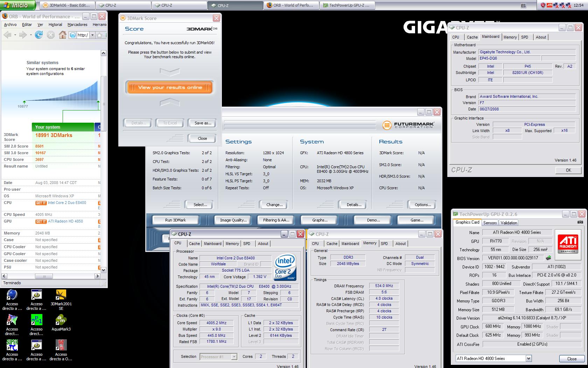Image resolution: width=588 pixels, height=368 pixels.
Task: Switch to the Sensors tab in GPU-Z
Action: 490,223
